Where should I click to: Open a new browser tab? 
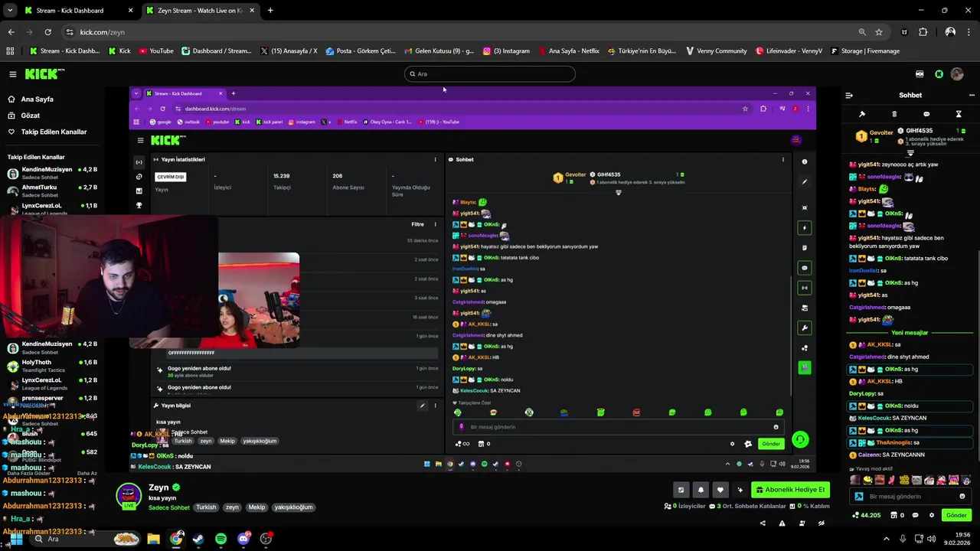point(270,11)
